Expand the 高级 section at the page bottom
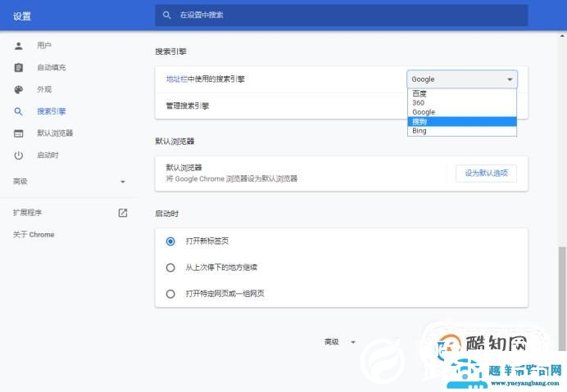Viewport: 567px width, 392px height. pos(340,342)
